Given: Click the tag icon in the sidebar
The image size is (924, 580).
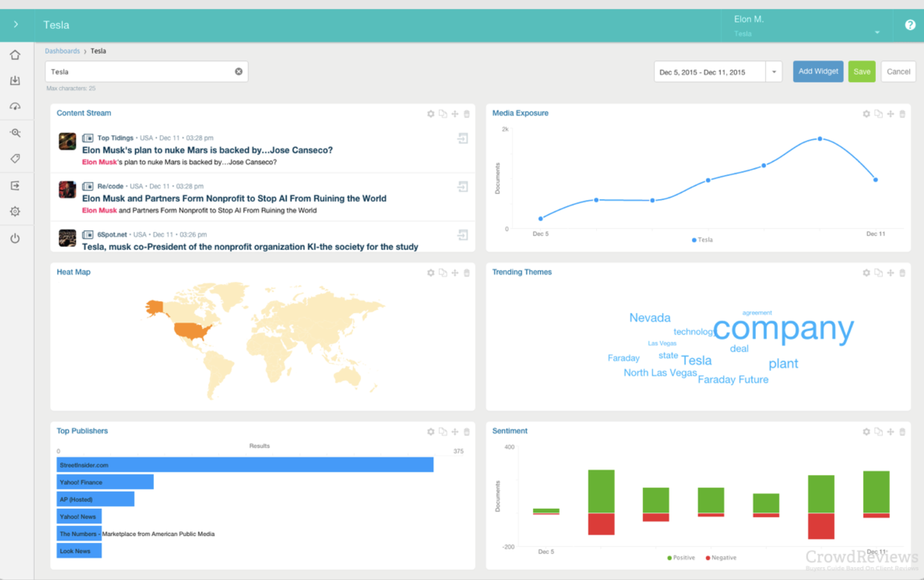Looking at the screenshot, I should point(15,158).
